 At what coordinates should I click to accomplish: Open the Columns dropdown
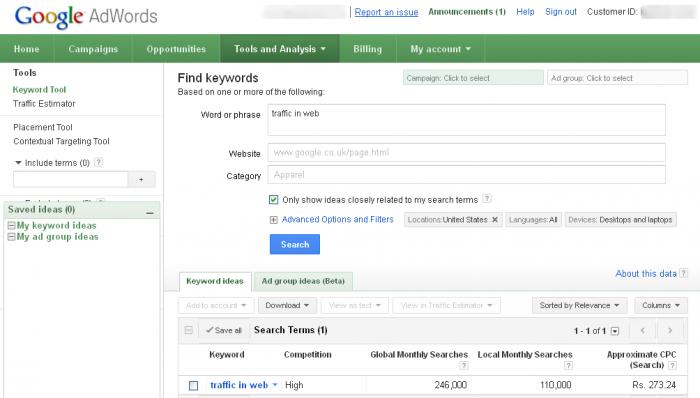[661, 306]
